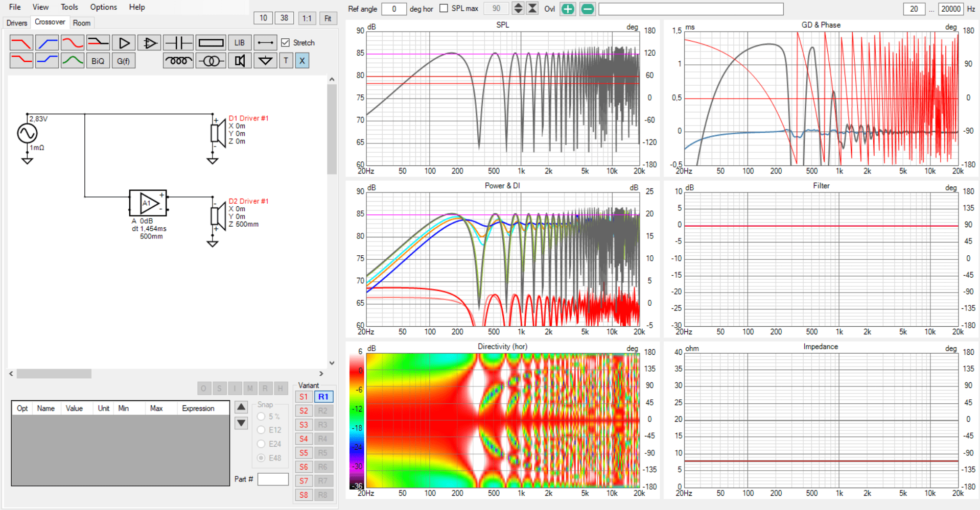Open the Options menu
The image size is (980, 510).
104,7
